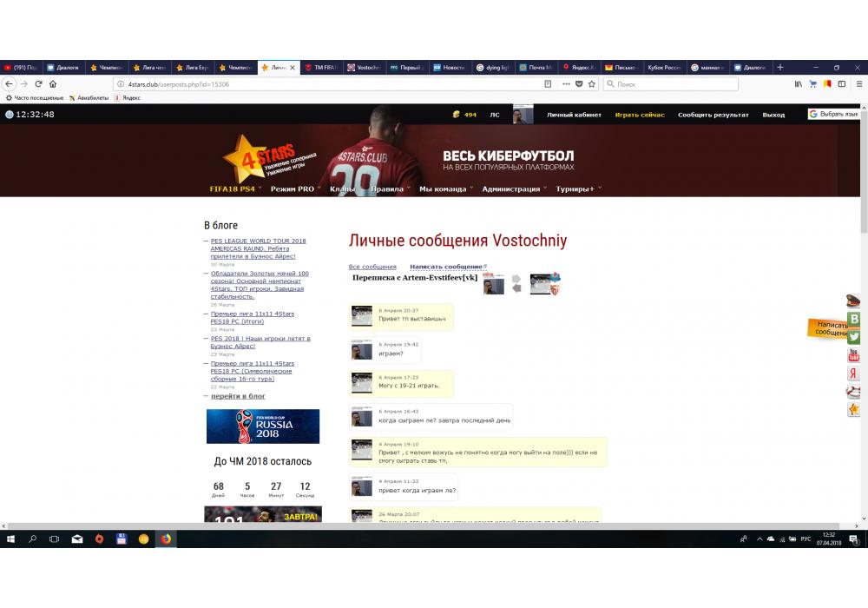Image resolution: width=868 pixels, height=608 pixels.
Task: Click the green VK icon on the right
Action: [x=854, y=319]
